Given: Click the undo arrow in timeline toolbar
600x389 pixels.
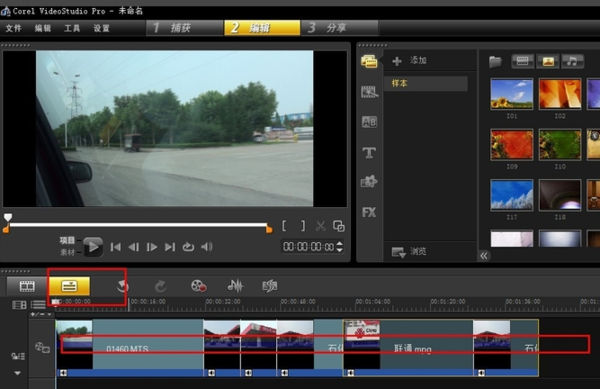Looking at the screenshot, I should pyautogui.click(x=122, y=286).
